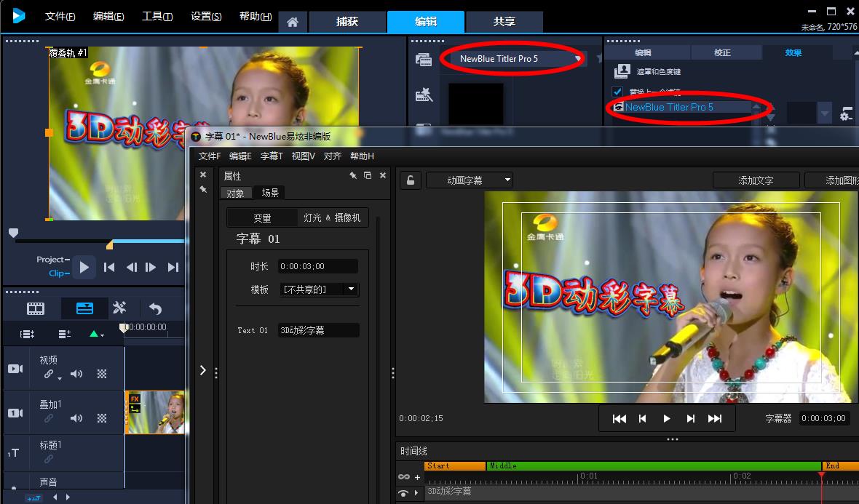Play the clip in VideoStudio preview
This screenshot has width=859, height=504.
tap(84, 267)
